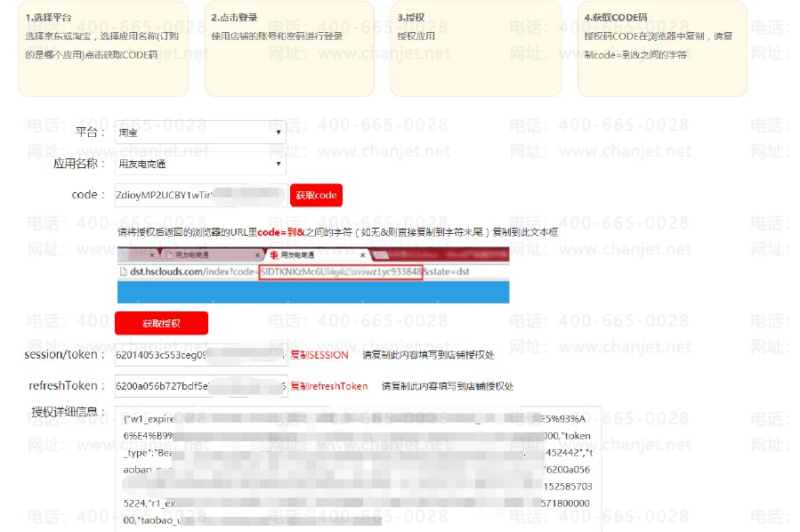The height and width of the screenshot is (532, 800).
Task: Click the refreshToken： label
Action: pyautogui.click(x=67, y=385)
